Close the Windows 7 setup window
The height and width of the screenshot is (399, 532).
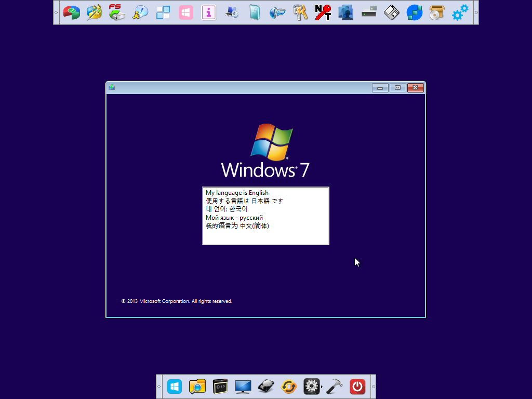pyautogui.click(x=415, y=88)
